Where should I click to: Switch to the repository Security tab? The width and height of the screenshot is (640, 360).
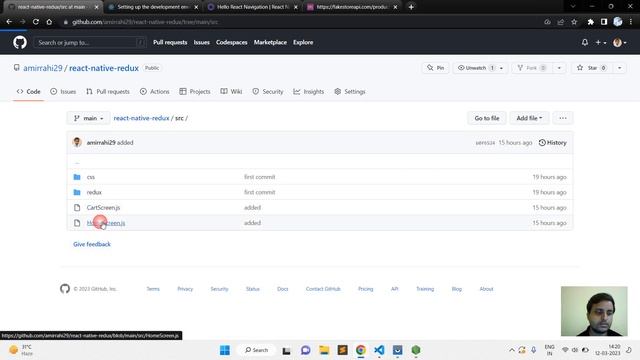[x=268, y=91]
